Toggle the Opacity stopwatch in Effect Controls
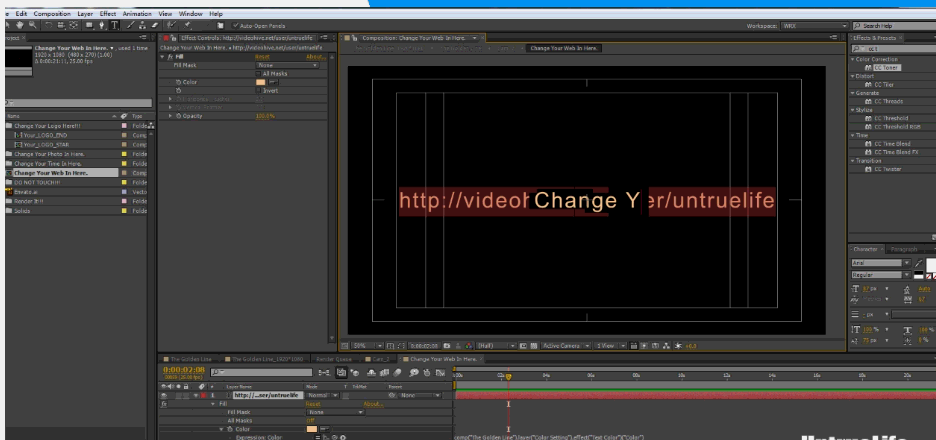Screen dimensions: 936x440 [178, 116]
